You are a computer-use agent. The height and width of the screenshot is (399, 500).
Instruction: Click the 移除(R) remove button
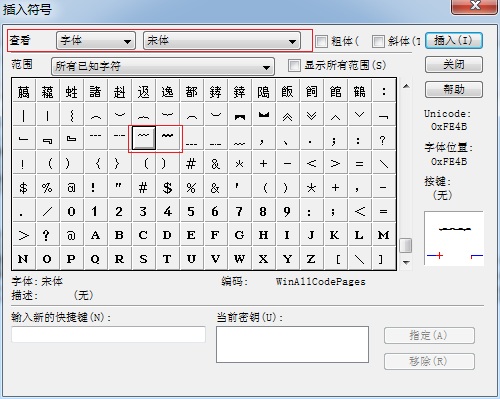tap(429, 361)
